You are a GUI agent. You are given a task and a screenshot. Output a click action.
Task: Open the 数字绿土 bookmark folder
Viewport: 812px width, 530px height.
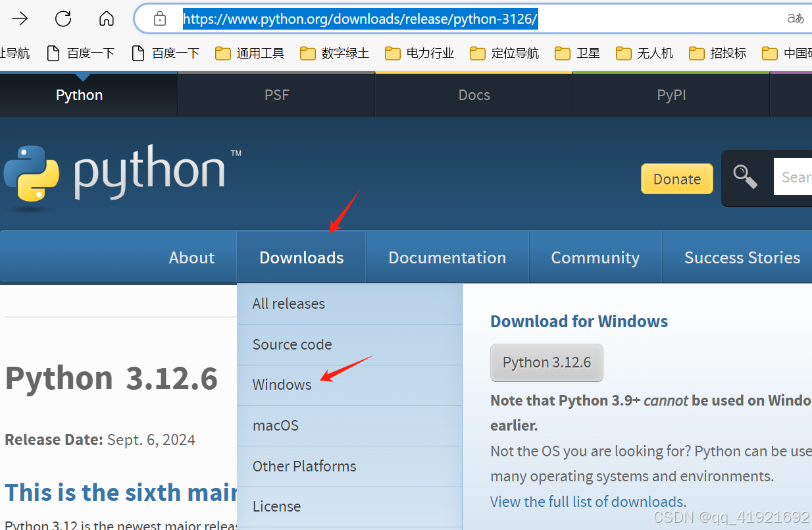(334, 53)
